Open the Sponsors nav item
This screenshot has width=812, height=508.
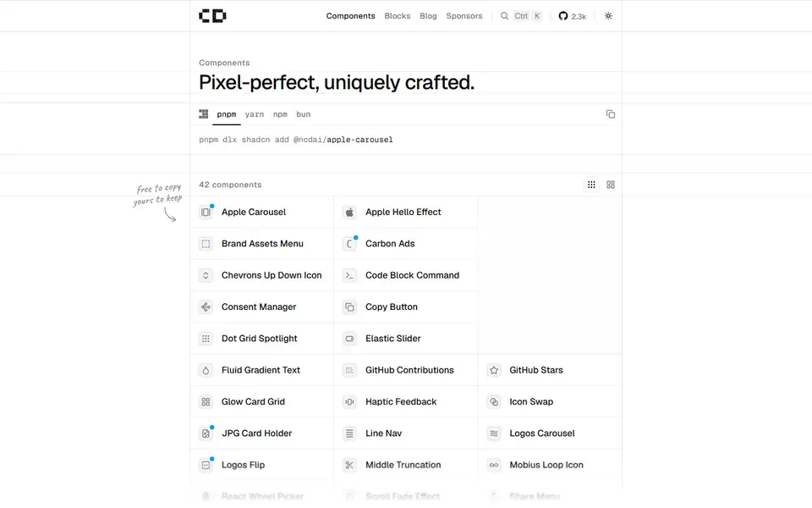click(x=464, y=16)
